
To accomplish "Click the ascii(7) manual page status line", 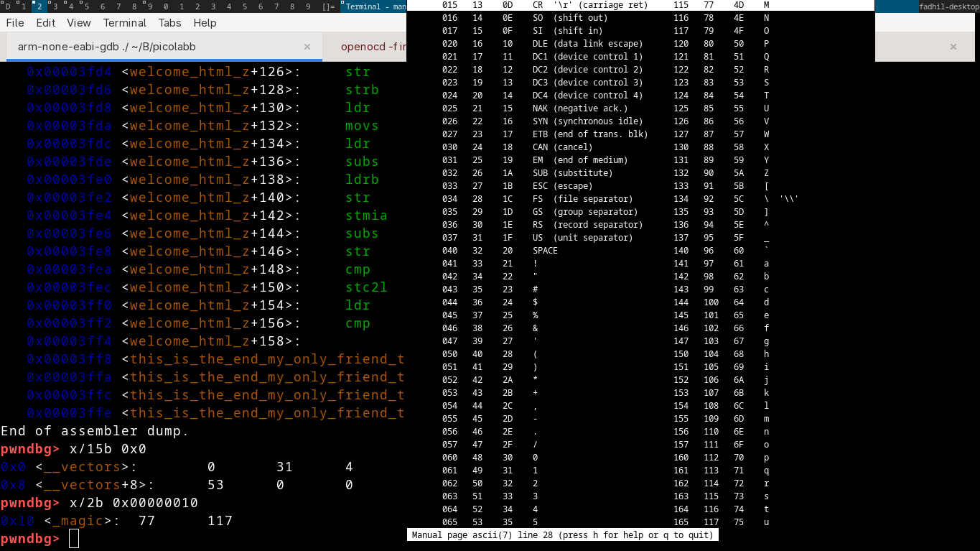I will coord(562,535).
